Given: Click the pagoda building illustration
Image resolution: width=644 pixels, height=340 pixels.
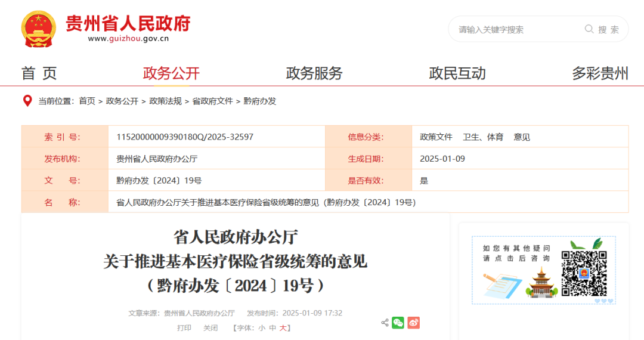Looking at the screenshot, I should tap(540, 283).
